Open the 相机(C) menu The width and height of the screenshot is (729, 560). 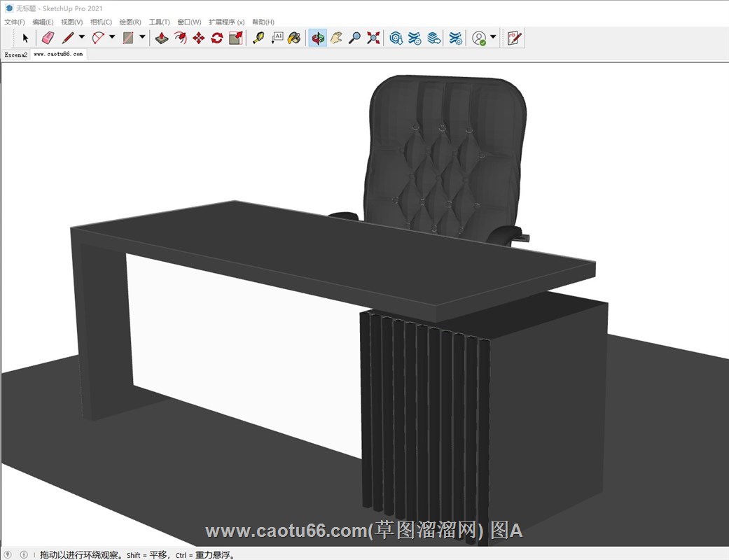point(101,22)
